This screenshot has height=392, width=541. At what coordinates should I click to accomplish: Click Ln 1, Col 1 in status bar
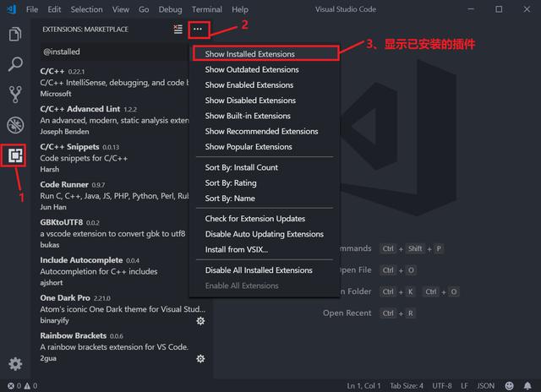[x=363, y=386]
